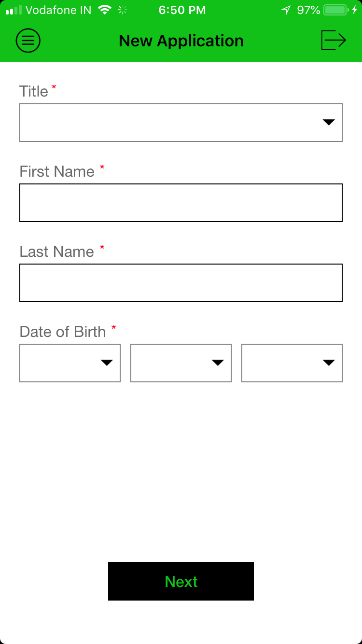Focus the First Name text field
Image resolution: width=362 pixels, height=644 pixels.
(x=181, y=203)
